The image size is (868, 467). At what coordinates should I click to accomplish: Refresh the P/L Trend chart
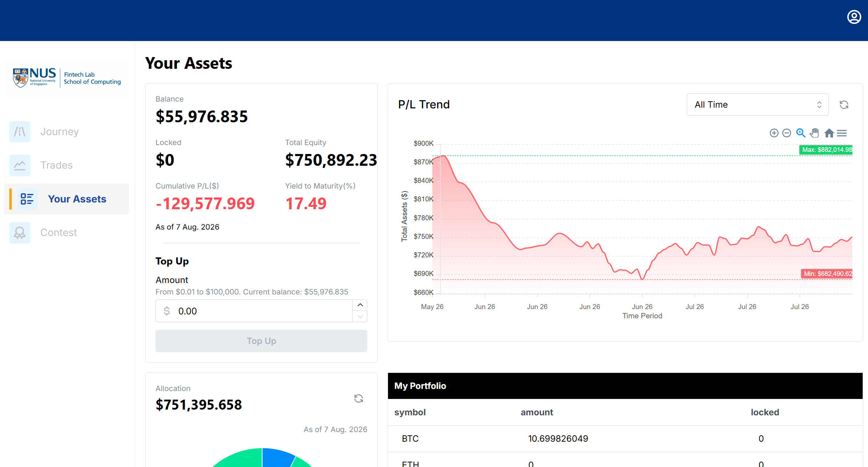point(844,105)
